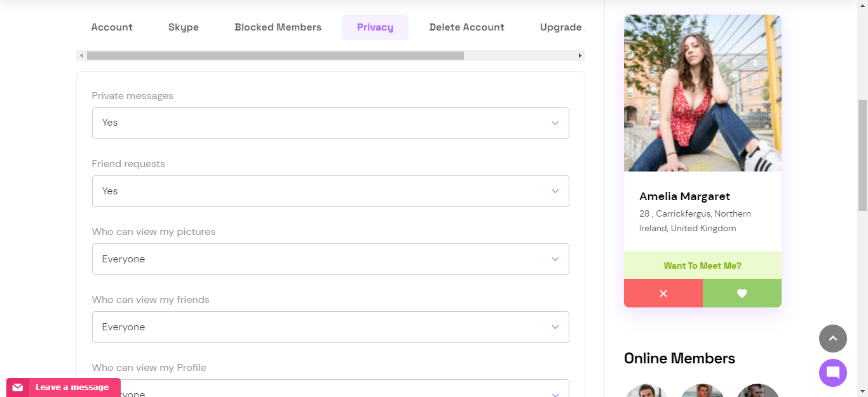Click the horizontal tab scrollbar thumb
The height and width of the screenshot is (397, 868).
[275, 56]
